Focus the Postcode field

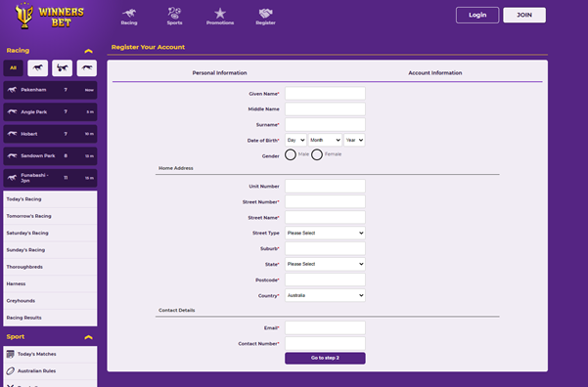point(325,279)
